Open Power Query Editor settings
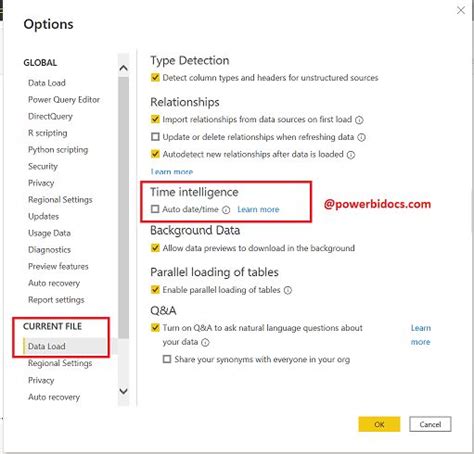 64,99
